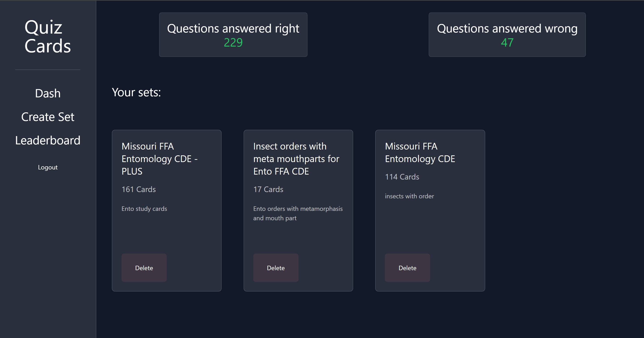Go to the Dash page
644x338 pixels.
[48, 94]
